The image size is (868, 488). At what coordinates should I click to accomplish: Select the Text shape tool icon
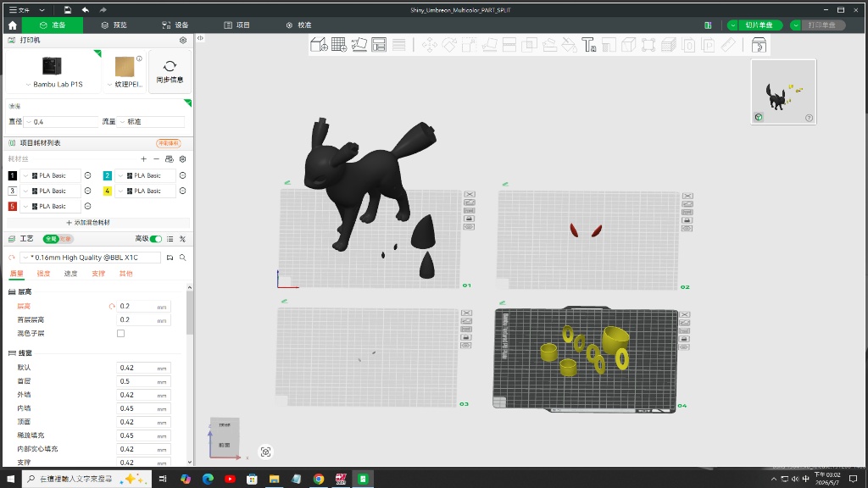tap(588, 45)
